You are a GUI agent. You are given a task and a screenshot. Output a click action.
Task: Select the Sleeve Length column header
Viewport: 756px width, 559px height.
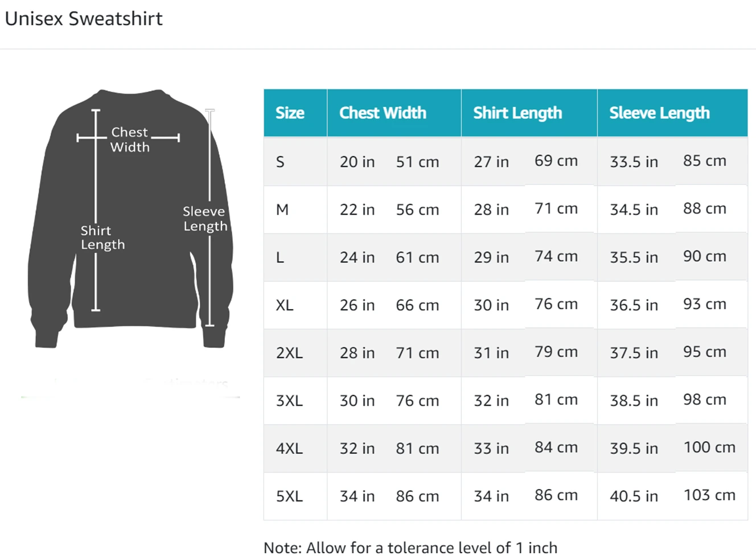[659, 113]
